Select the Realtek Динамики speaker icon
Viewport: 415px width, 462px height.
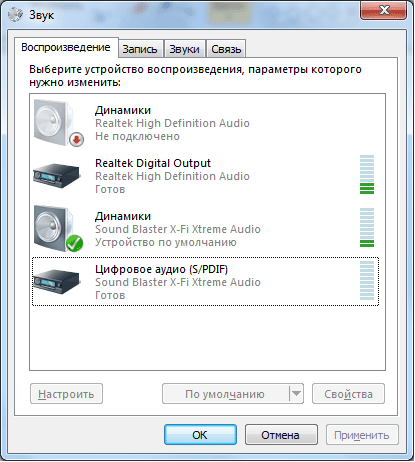(x=58, y=122)
